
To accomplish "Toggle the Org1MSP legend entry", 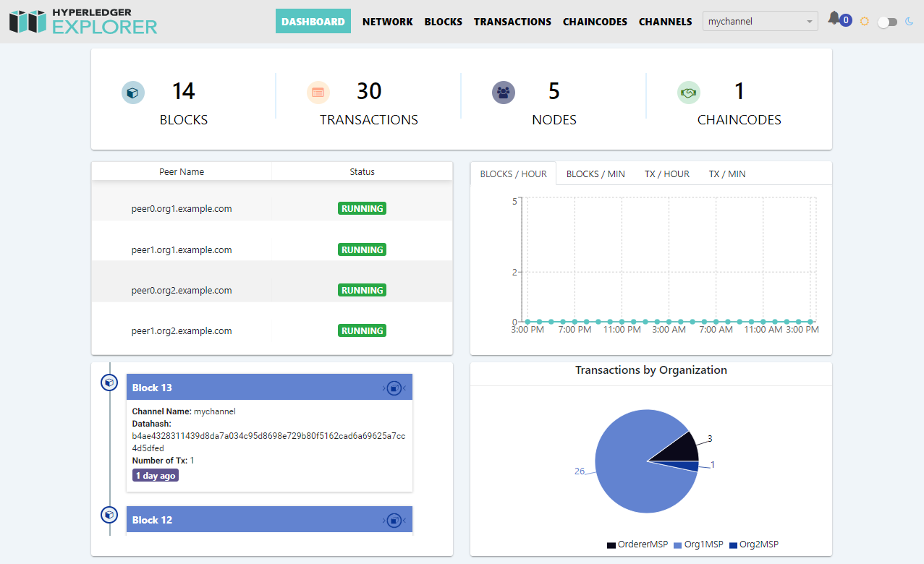I will tap(698, 544).
